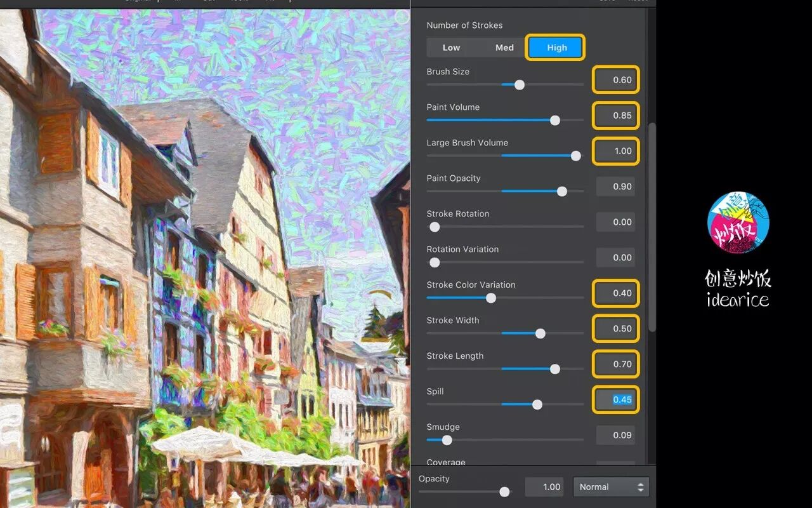Click the Paint Opacity slider handle
812x508 pixels.
(562, 191)
